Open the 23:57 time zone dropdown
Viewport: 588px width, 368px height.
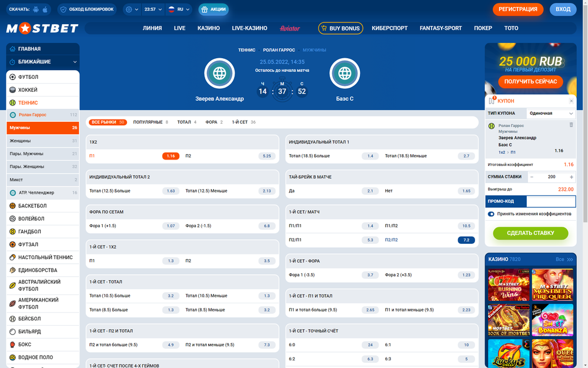[153, 9]
